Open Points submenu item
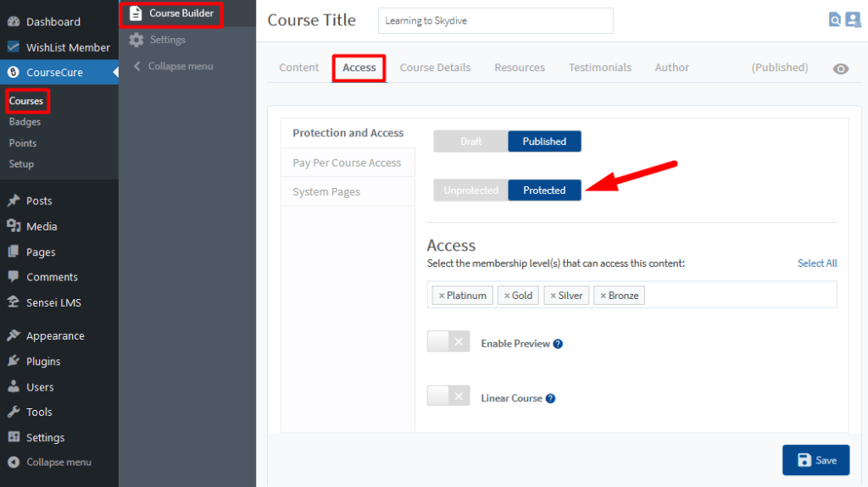 coord(23,143)
